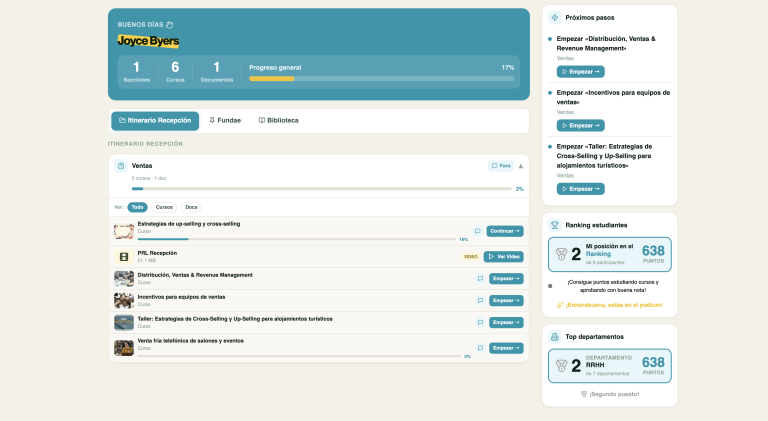
Task: Click the Progreso general progress bar
Action: [x=382, y=79]
